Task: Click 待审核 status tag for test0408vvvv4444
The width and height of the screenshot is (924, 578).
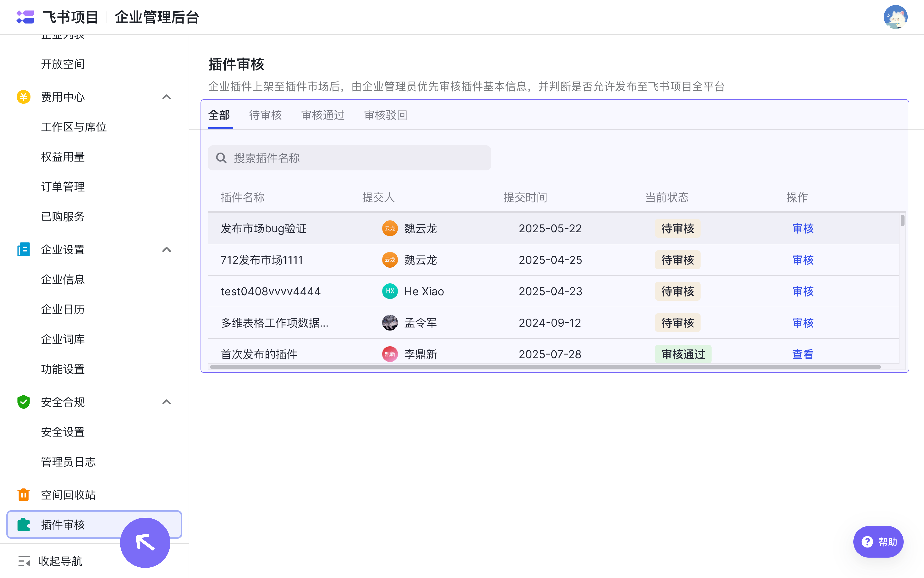Action: 677,291
